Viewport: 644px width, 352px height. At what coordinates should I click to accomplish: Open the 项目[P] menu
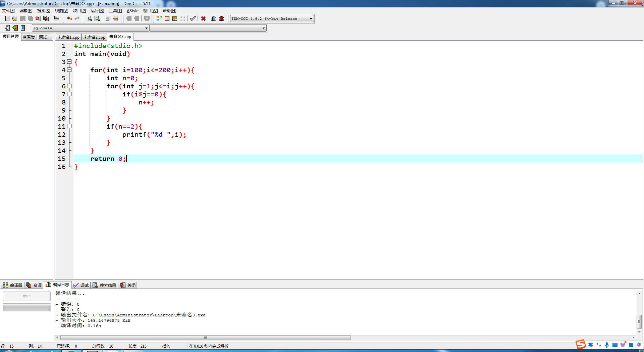tap(79, 11)
